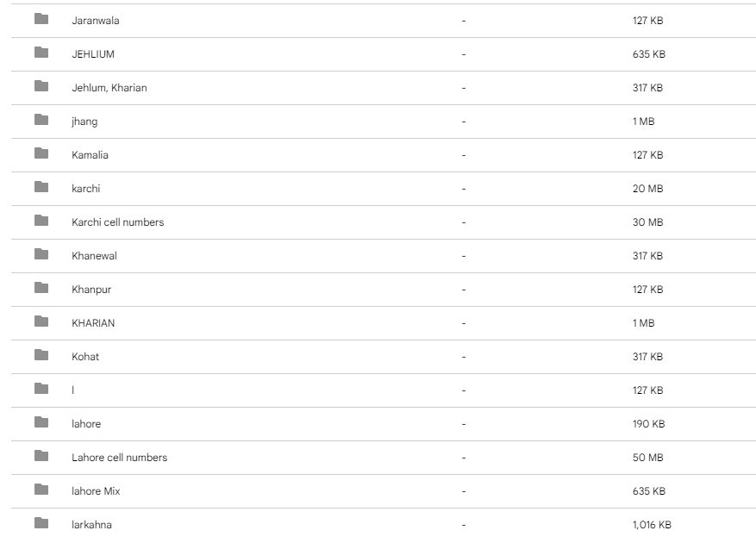
Task: Click the Kamalia folder icon
Action: tap(41, 153)
